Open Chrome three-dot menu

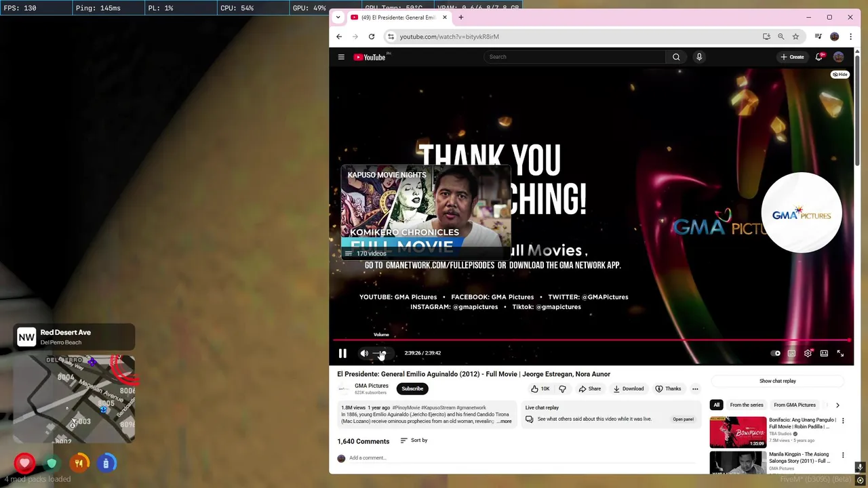pyautogui.click(x=851, y=37)
